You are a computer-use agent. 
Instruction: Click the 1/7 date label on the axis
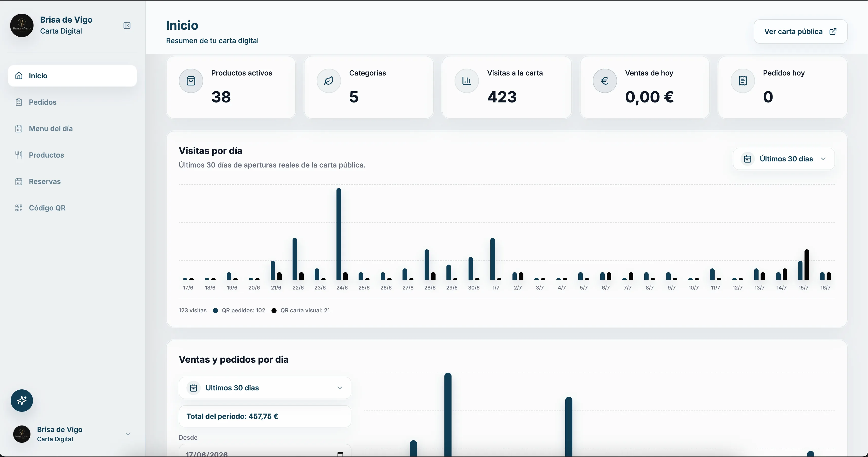click(496, 288)
